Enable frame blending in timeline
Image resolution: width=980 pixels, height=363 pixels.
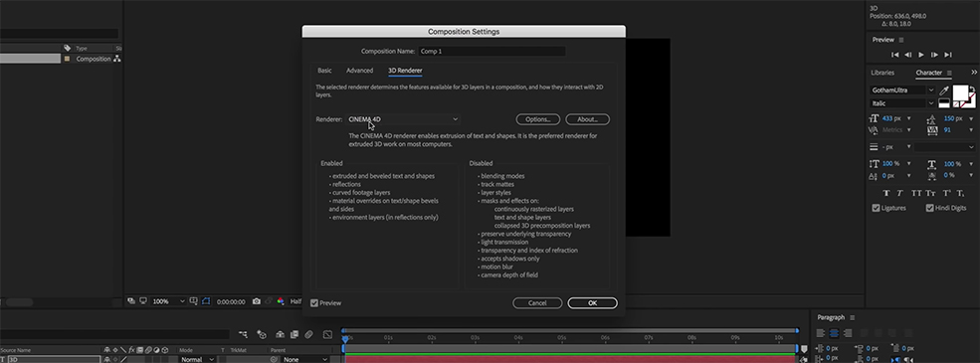tap(294, 335)
